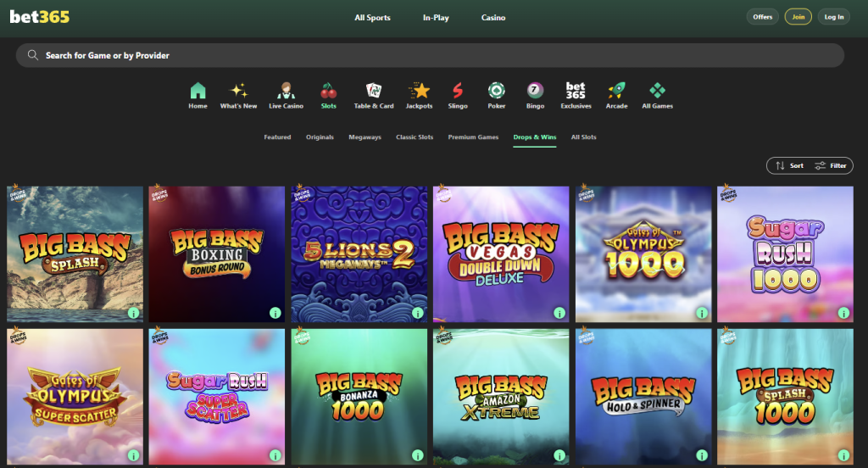Switch to the Classic Slots tab
Viewport: 868px width, 468px height.
[x=415, y=136]
